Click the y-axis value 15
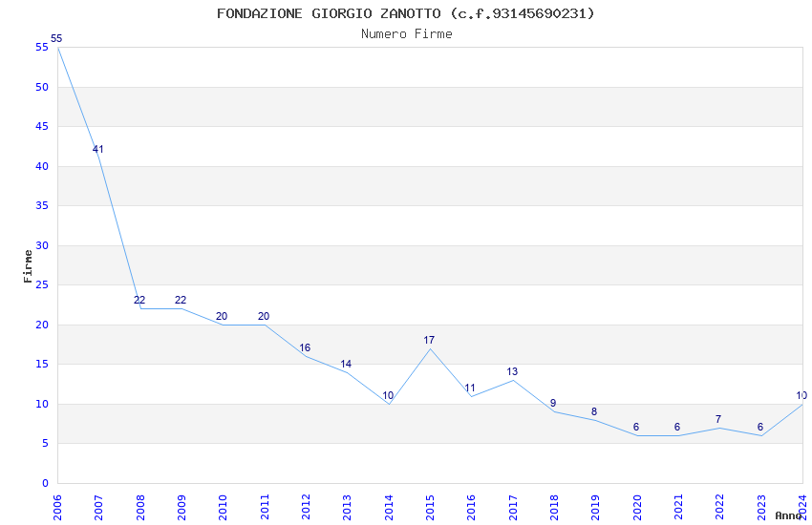The height and width of the screenshot is (525, 812). point(42,364)
